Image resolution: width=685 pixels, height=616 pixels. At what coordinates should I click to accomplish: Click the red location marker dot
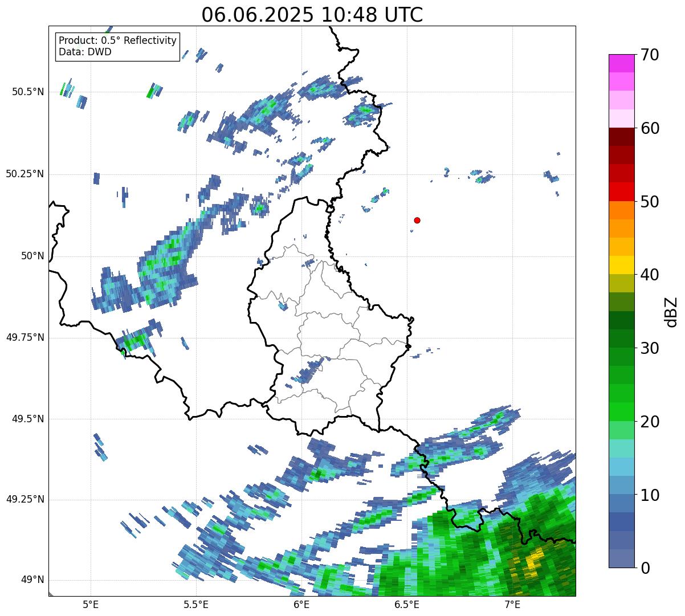click(x=417, y=220)
